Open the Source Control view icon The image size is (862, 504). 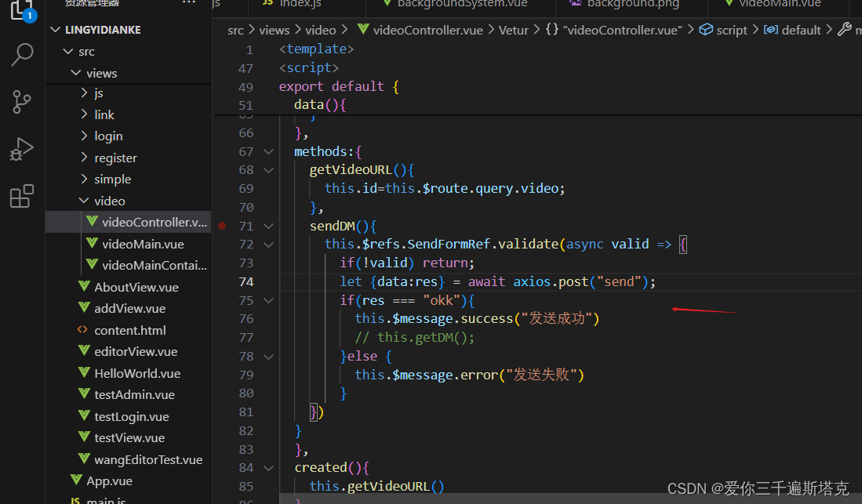pyautogui.click(x=21, y=102)
